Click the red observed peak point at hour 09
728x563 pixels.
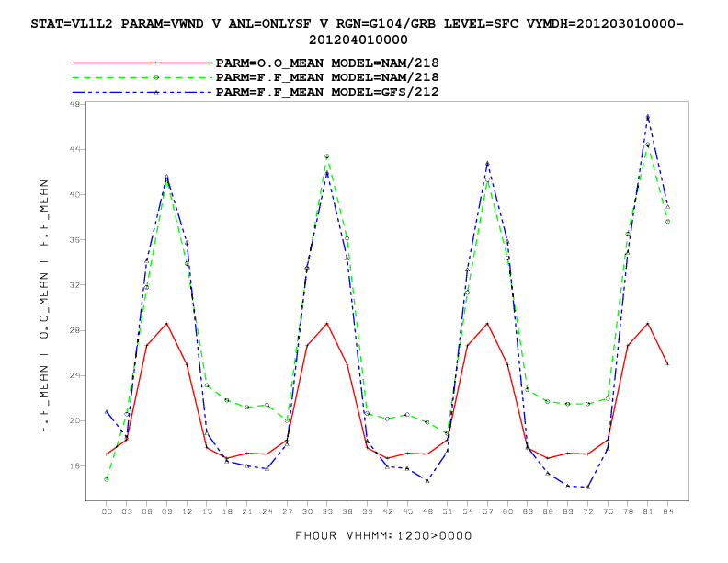[x=166, y=323]
